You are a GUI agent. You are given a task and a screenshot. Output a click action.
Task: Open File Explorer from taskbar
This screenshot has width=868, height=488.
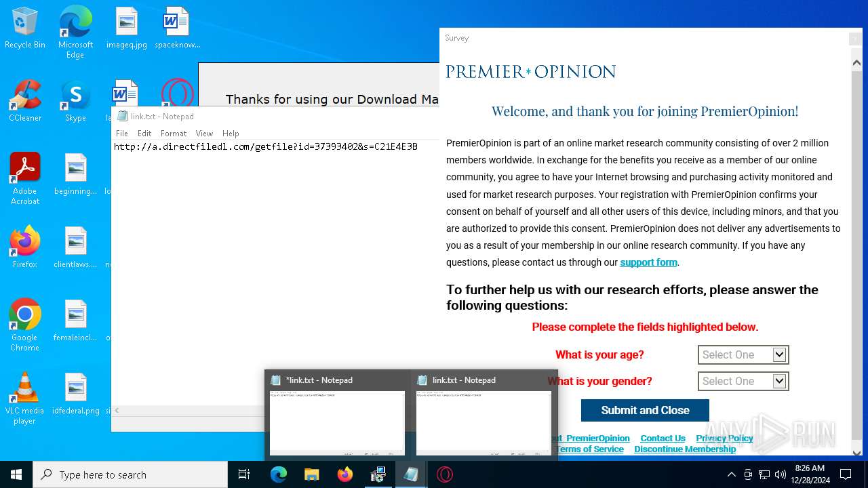(x=311, y=474)
